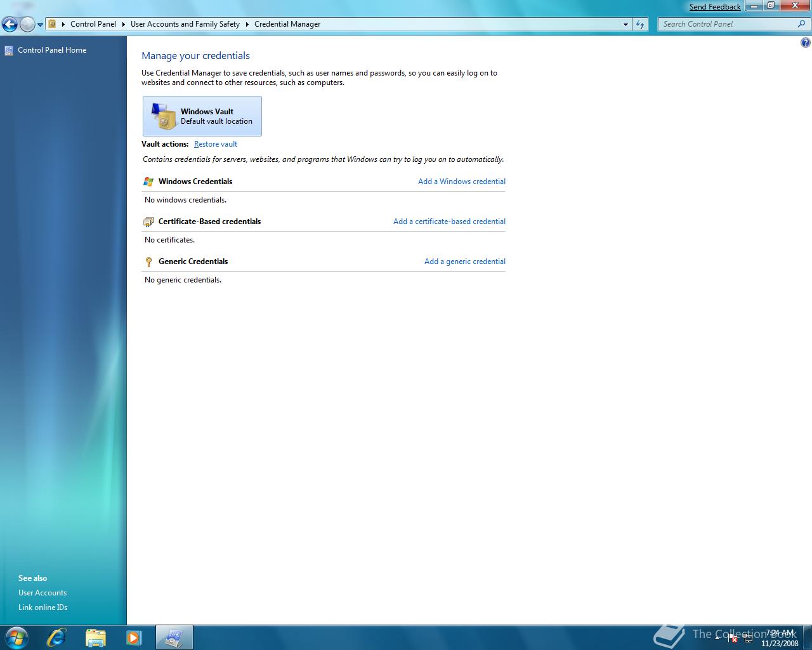Open Link online IDs
This screenshot has width=812, height=650.
point(43,607)
